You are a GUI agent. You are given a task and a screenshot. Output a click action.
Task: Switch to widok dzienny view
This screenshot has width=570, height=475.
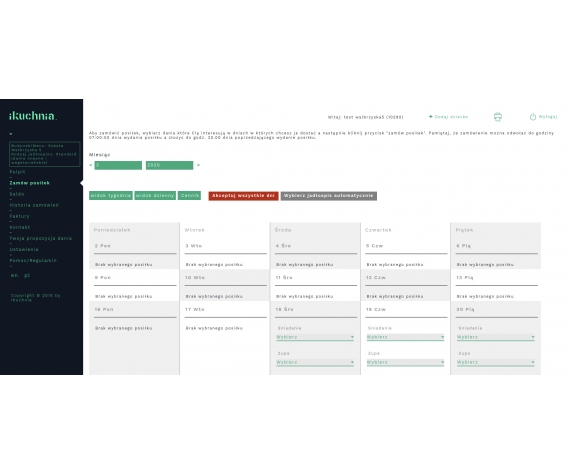coord(155,196)
